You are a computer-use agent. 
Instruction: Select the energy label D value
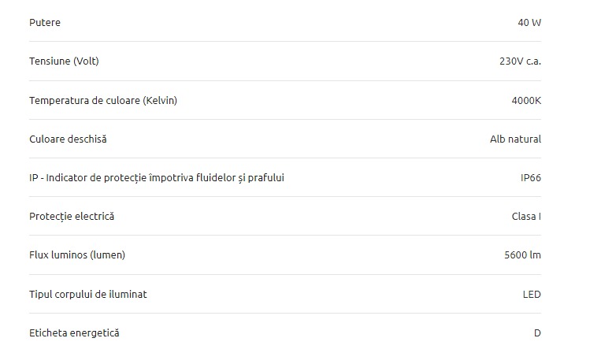tap(537, 333)
